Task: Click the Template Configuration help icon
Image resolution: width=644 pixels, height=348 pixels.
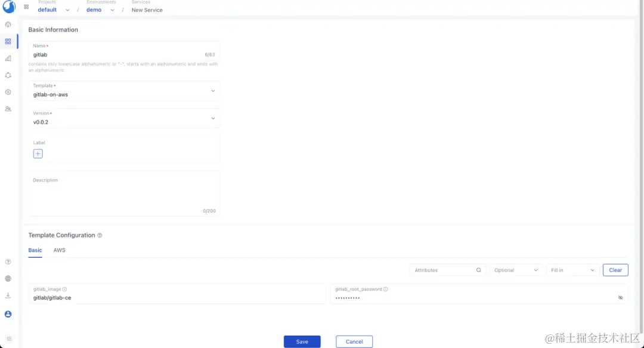Action: coord(100,235)
